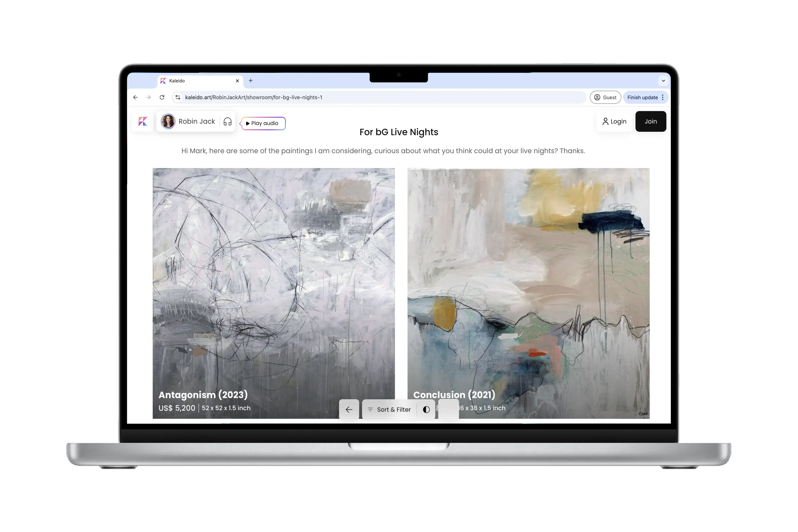The image size is (798, 532).
Task: Click the Antagonism (2023) title
Action: 203,395
